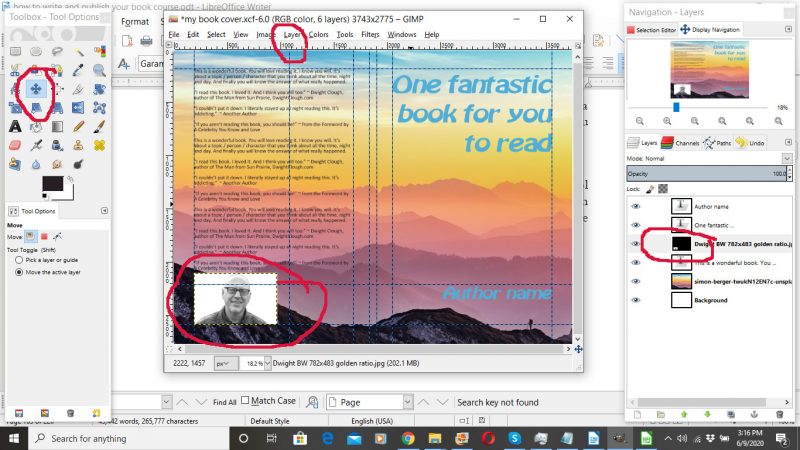Select the Text tool in the toolbox

point(14,125)
